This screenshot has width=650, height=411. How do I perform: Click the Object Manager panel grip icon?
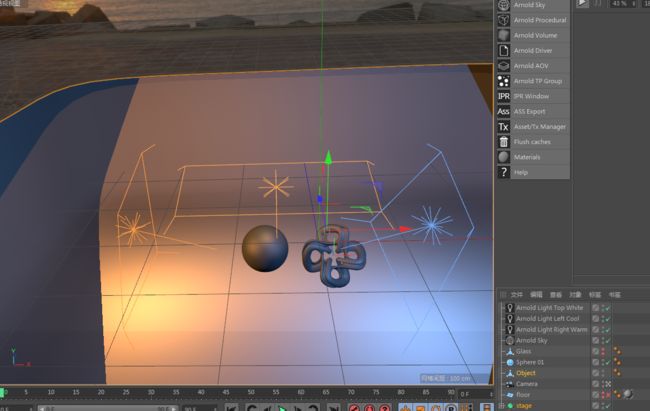503,294
